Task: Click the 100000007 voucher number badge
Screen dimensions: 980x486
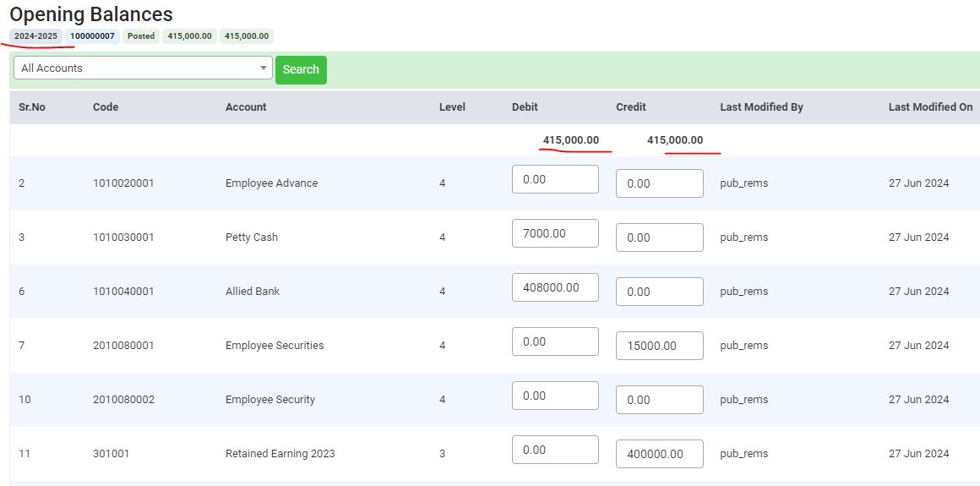Action: click(92, 36)
